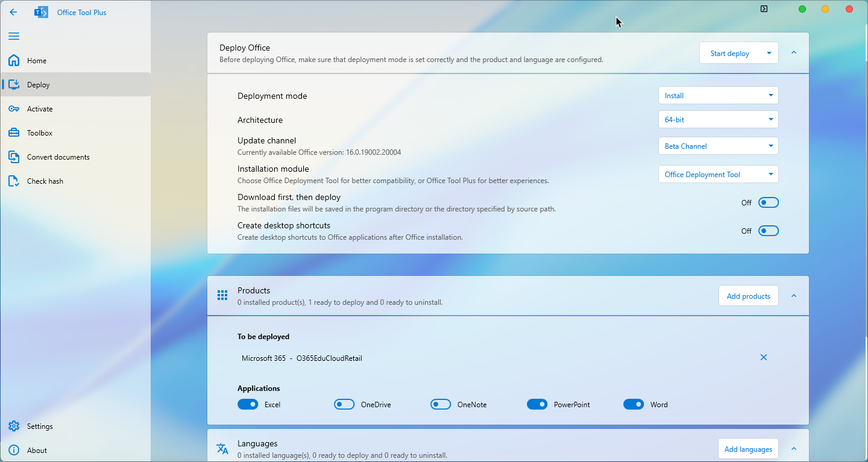Click the Add products button
868x462 pixels.
point(748,296)
